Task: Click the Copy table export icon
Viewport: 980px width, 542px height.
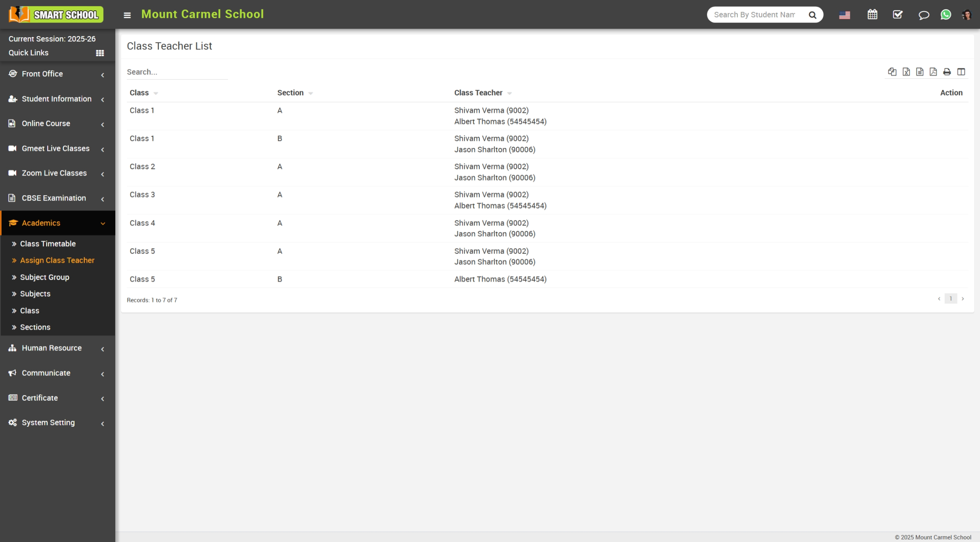Action: (x=892, y=72)
